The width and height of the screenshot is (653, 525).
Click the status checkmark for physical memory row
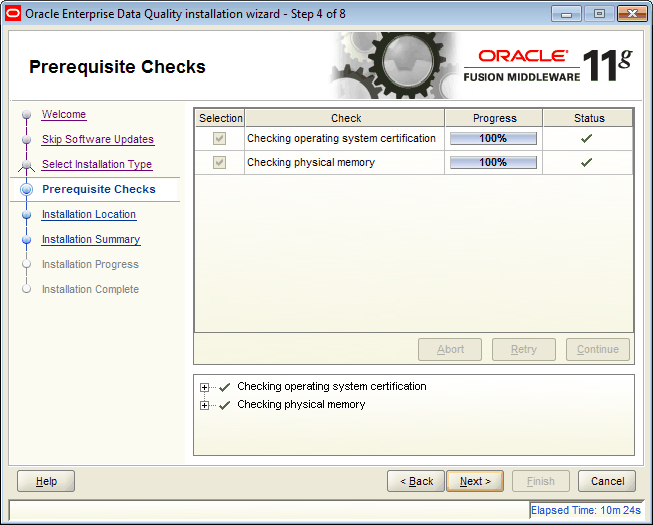coord(586,162)
